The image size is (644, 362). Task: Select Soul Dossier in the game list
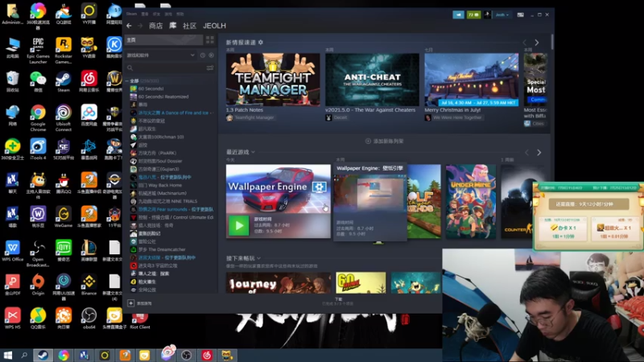(156, 162)
